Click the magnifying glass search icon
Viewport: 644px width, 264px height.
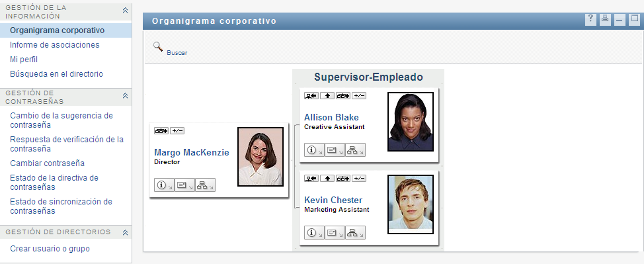point(158,46)
